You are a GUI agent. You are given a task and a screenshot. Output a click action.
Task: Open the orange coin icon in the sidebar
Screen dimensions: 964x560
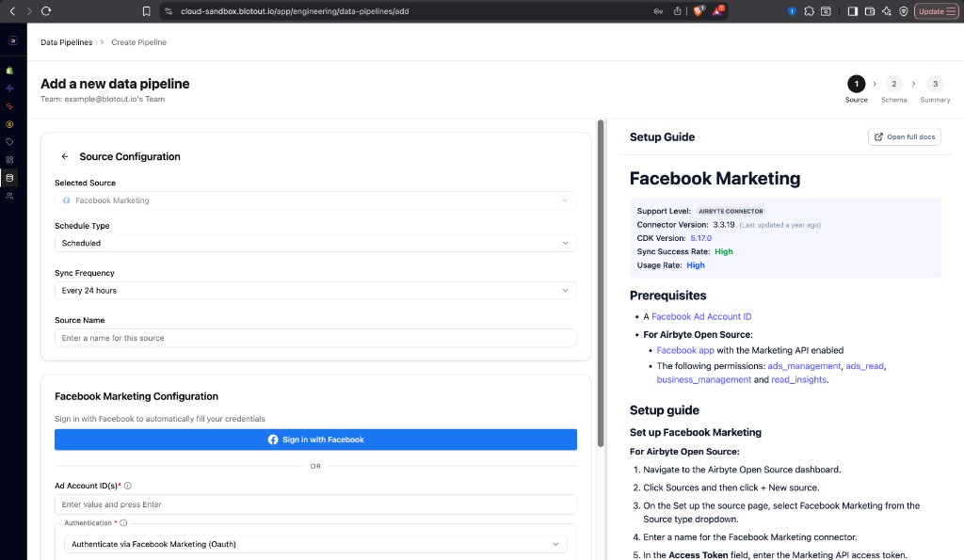click(x=9, y=124)
